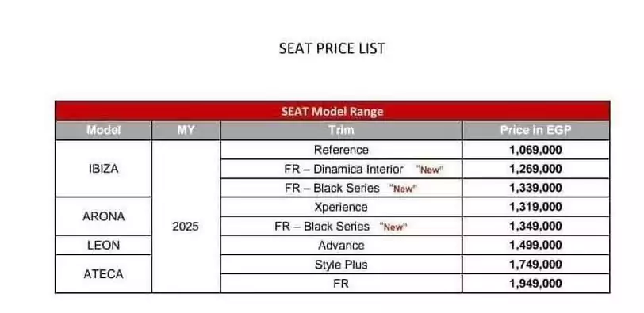Click the ATECA model cell
644x313 pixels.
[x=103, y=273]
